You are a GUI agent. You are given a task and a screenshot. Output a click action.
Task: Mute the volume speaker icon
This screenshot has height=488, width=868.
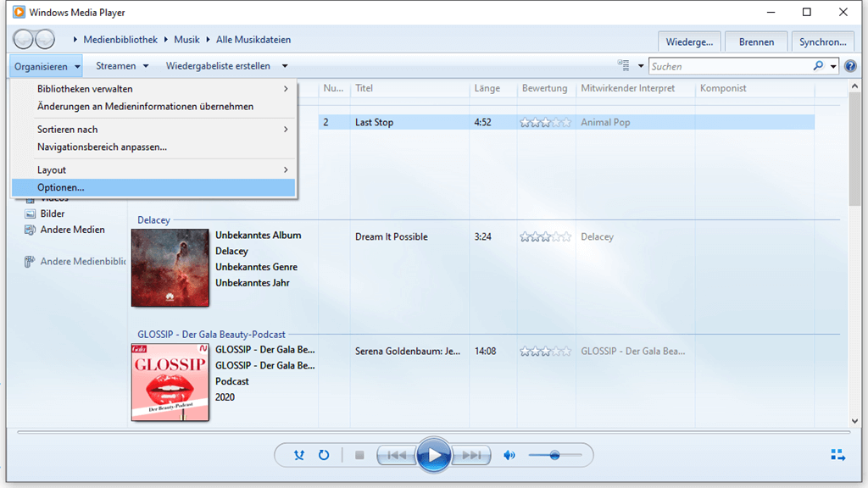509,455
